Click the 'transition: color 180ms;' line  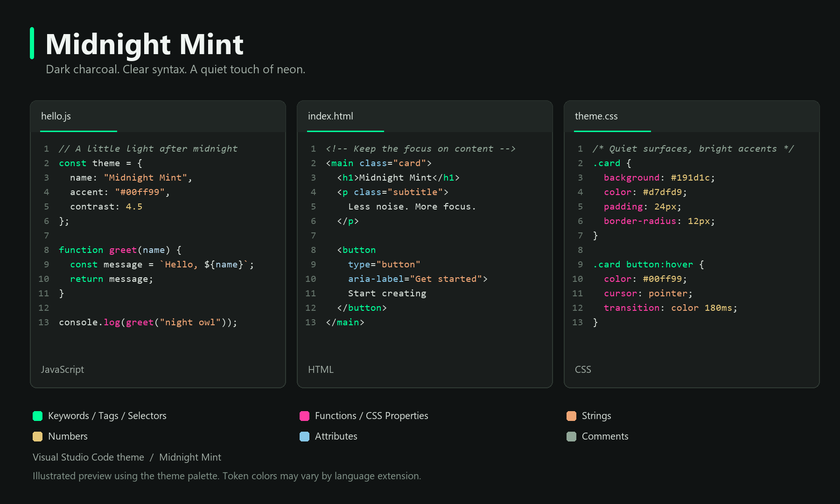[x=670, y=308]
